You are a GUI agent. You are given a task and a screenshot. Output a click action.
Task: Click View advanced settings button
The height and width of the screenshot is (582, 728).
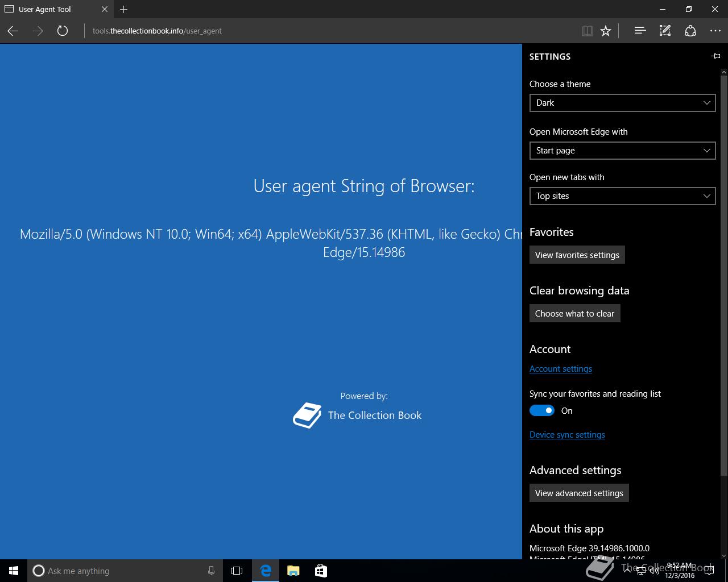coord(579,493)
